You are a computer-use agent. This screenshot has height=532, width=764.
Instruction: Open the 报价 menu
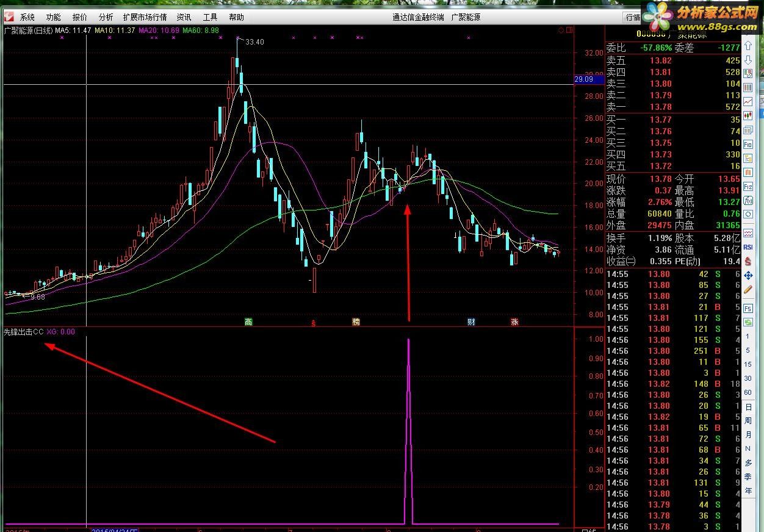(x=80, y=17)
